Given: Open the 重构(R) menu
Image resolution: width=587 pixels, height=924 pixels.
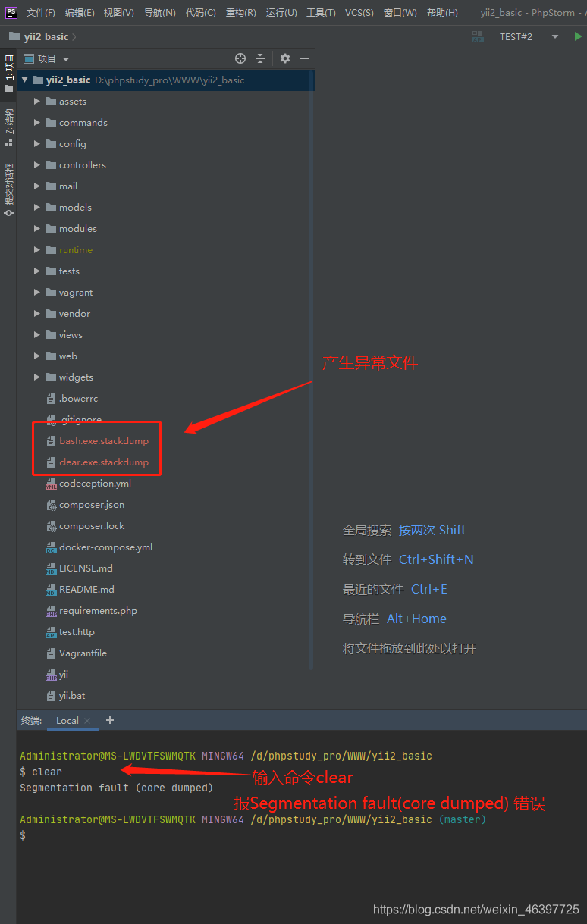Looking at the screenshot, I should (241, 13).
